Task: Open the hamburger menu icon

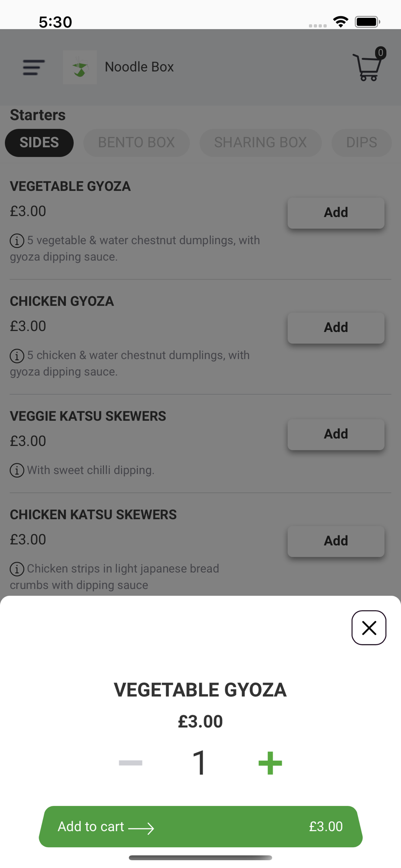Action: coord(34,67)
